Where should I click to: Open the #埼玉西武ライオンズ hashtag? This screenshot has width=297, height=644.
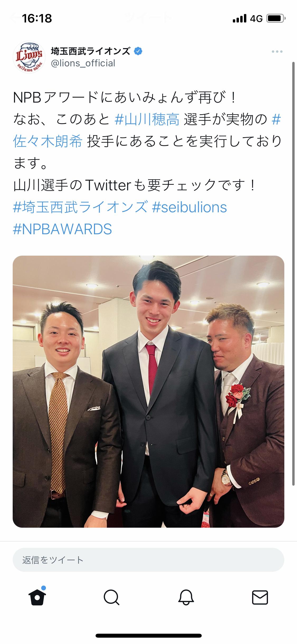point(80,207)
